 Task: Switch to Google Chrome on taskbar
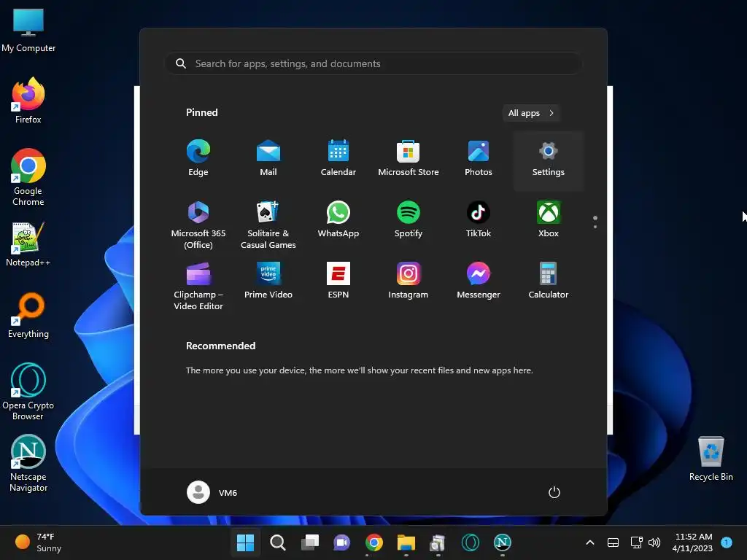(x=374, y=542)
